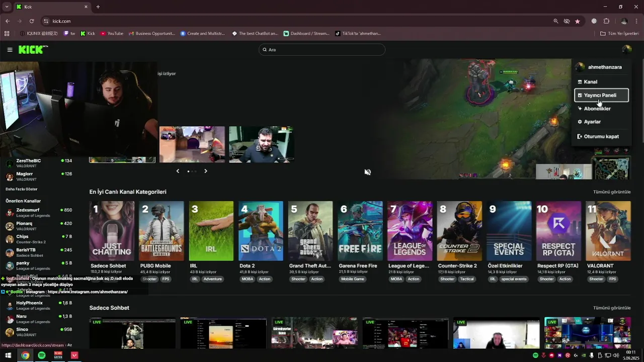Open Yayıncı Paneli from the profile menu

[x=601, y=95]
